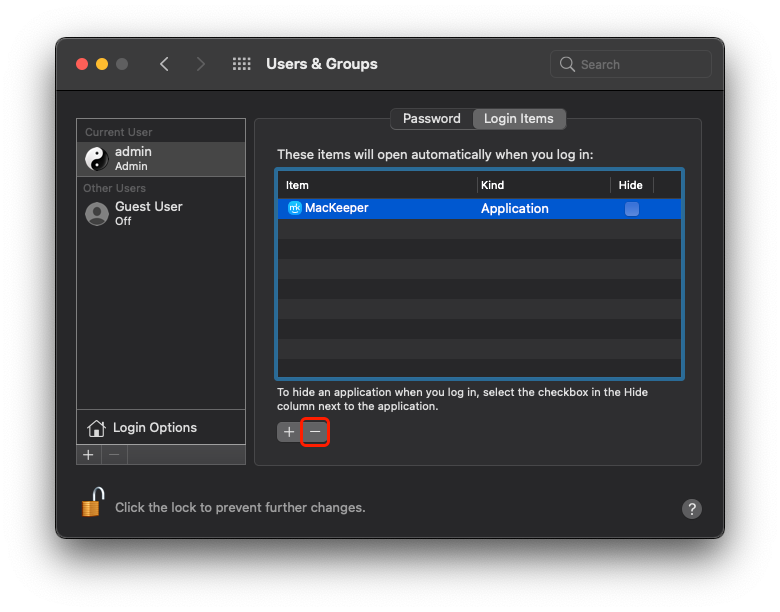
Task: Switch to the Password tab
Action: (431, 119)
